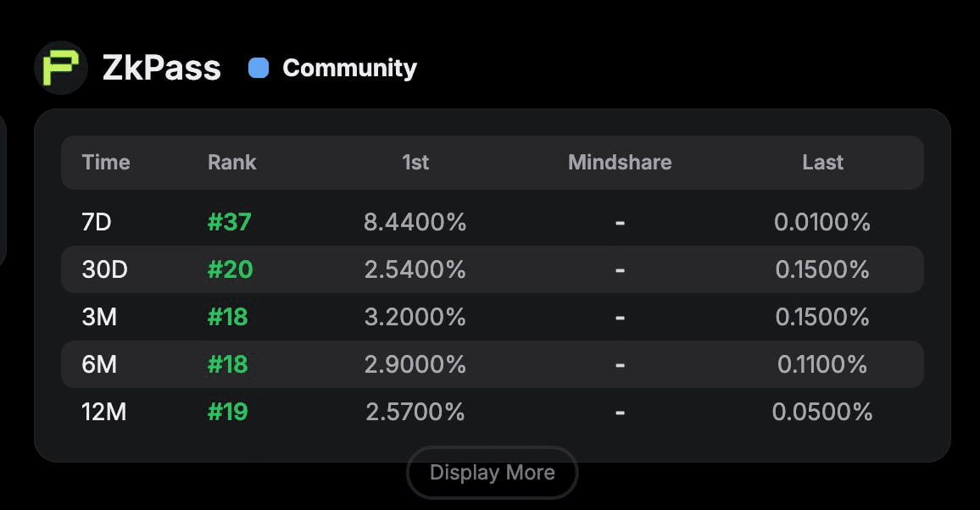This screenshot has width=980, height=510.
Task: Select the 12M time period label
Action: tap(105, 412)
